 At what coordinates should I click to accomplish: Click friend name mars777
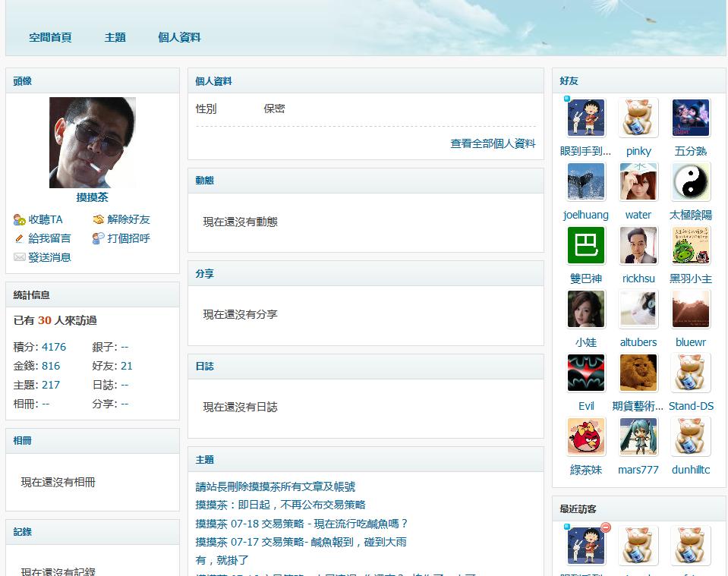[638, 470]
